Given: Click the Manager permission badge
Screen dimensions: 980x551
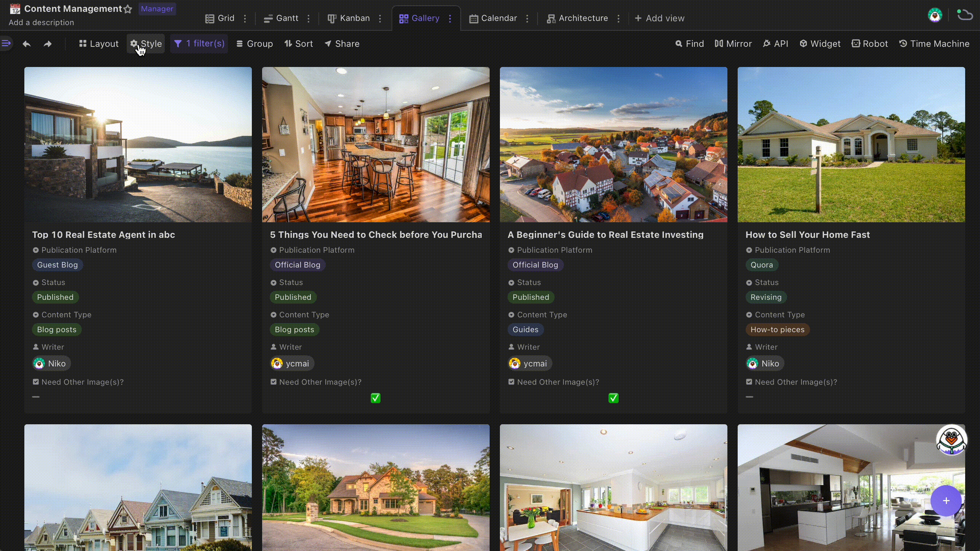Looking at the screenshot, I should [x=157, y=9].
